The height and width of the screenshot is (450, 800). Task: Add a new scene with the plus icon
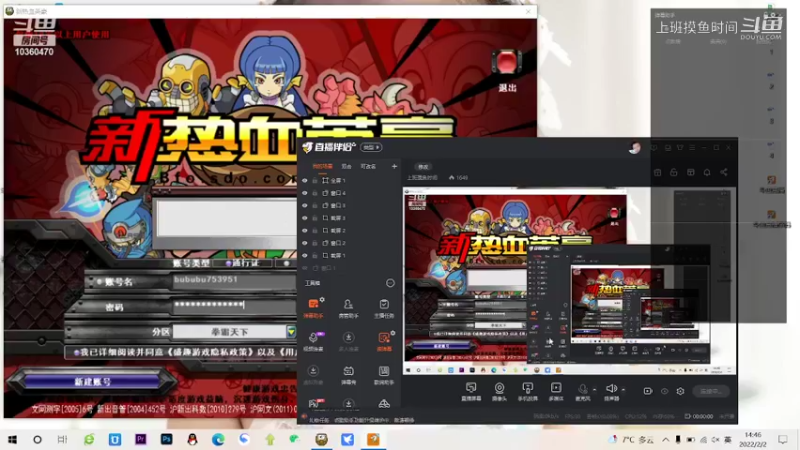[394, 166]
